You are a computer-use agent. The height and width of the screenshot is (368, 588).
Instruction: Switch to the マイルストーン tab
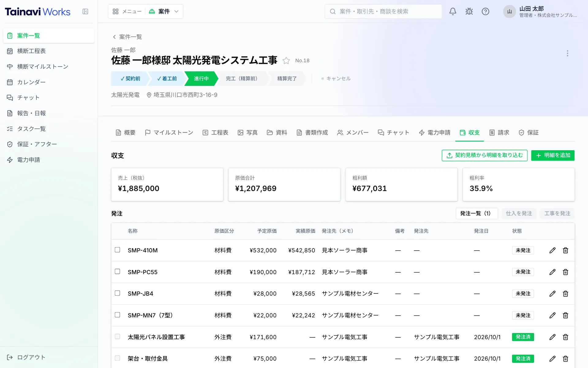pos(169,132)
